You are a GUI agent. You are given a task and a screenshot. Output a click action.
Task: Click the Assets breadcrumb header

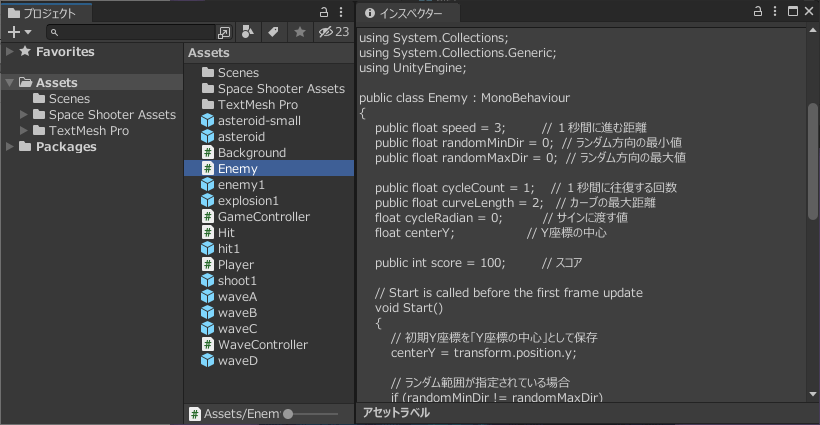tap(209, 53)
